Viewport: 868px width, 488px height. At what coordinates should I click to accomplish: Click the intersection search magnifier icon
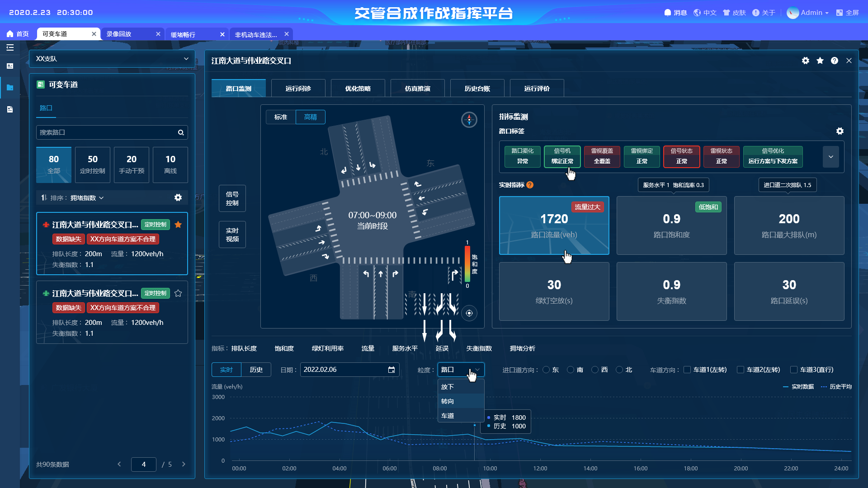click(181, 132)
